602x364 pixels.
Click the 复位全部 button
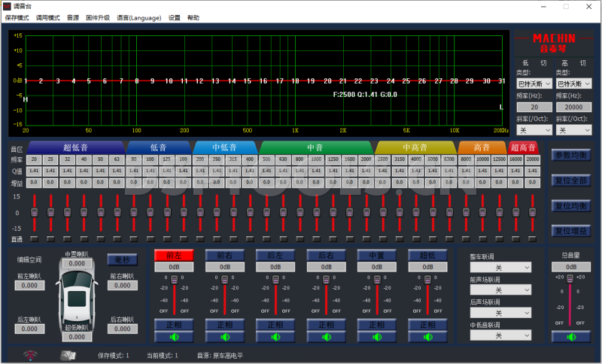click(570, 180)
